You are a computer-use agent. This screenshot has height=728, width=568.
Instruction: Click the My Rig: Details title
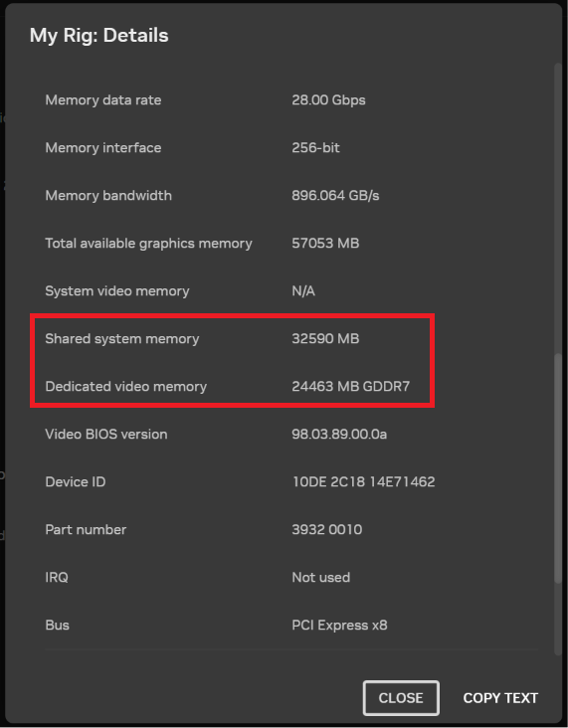coord(98,36)
